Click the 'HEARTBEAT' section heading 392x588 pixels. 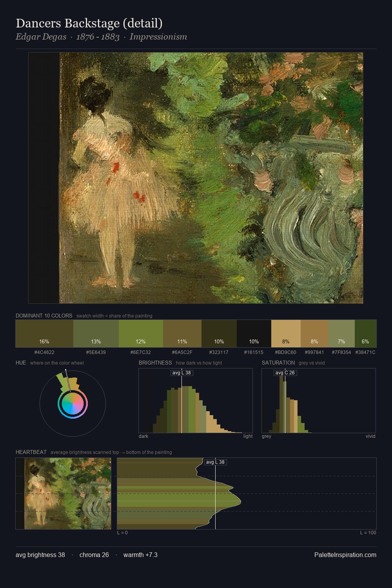point(31,452)
